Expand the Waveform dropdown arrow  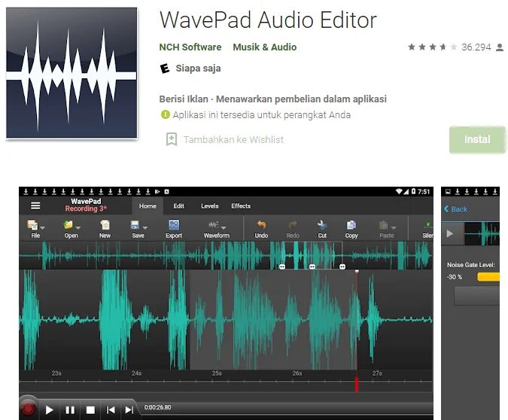point(224,227)
